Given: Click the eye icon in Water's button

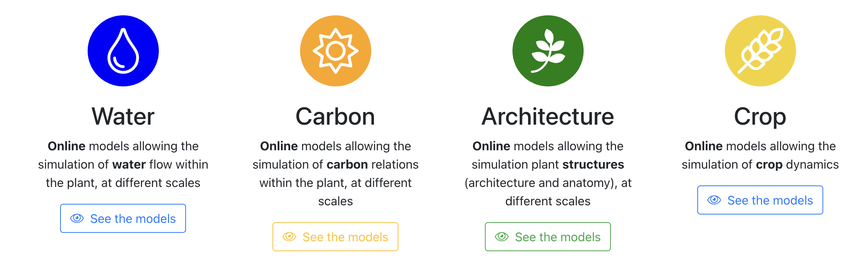Looking at the screenshot, I should [x=77, y=218].
